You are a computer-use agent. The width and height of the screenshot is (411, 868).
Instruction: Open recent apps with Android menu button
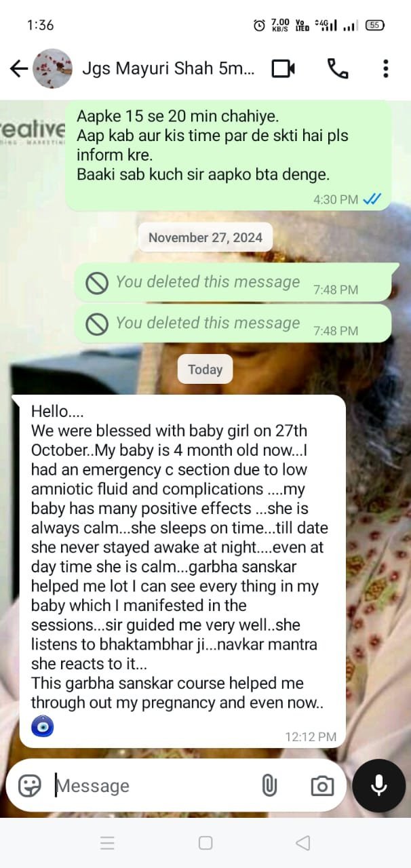click(x=107, y=843)
